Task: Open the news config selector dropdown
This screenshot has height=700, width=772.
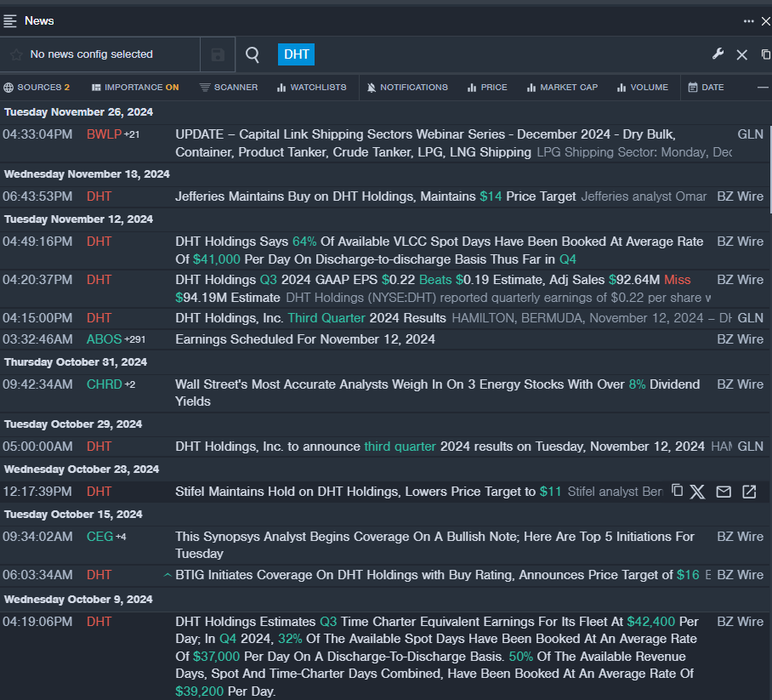Action: coord(91,54)
